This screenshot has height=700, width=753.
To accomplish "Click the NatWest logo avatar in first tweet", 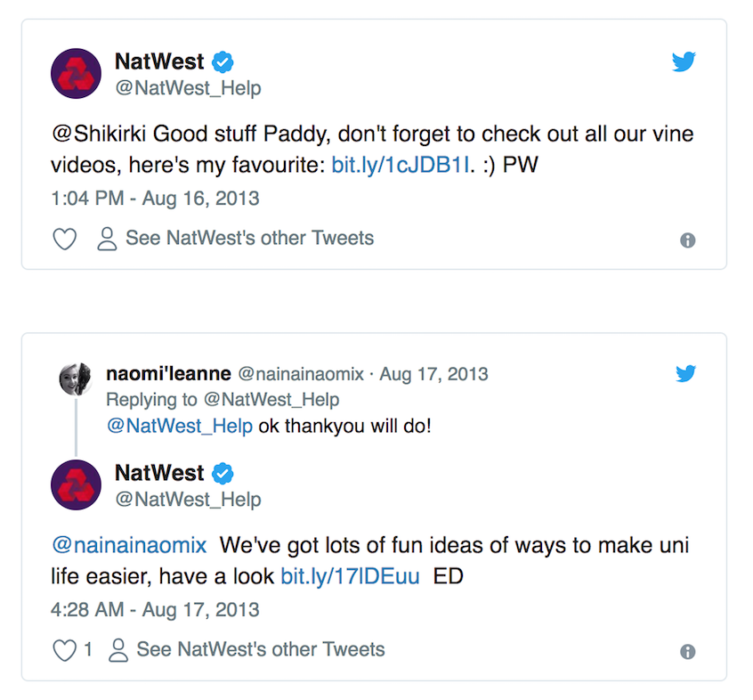I will [77, 73].
